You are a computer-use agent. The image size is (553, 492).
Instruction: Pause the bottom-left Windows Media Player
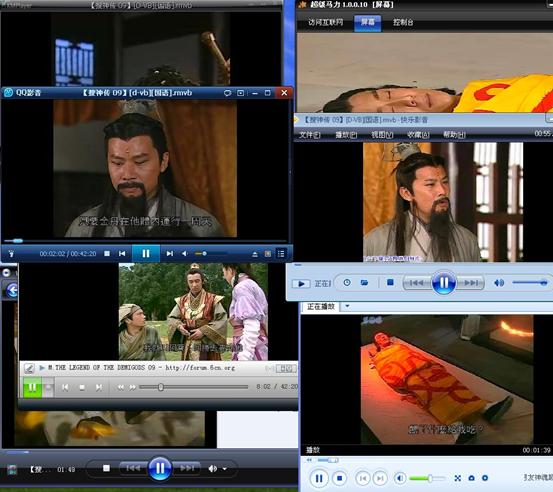coord(160,469)
